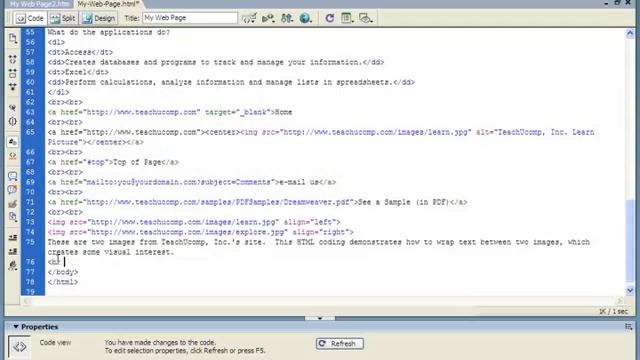Click the '1K / 1 sec' status text

[613, 311]
